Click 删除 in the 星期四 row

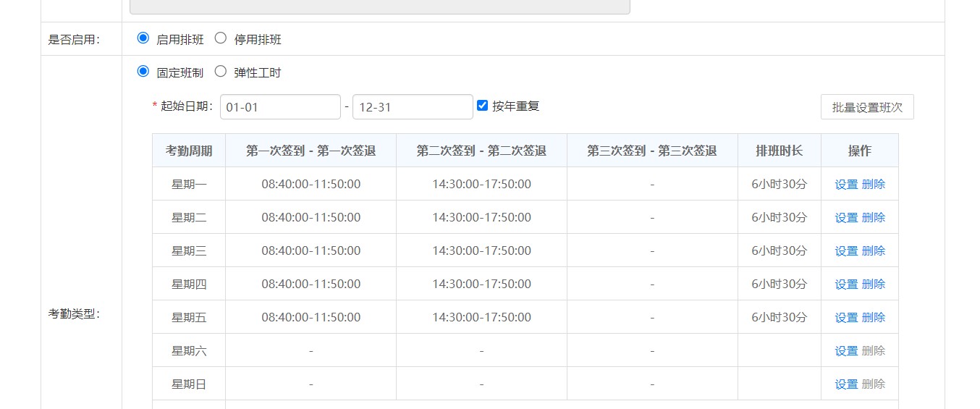click(874, 284)
